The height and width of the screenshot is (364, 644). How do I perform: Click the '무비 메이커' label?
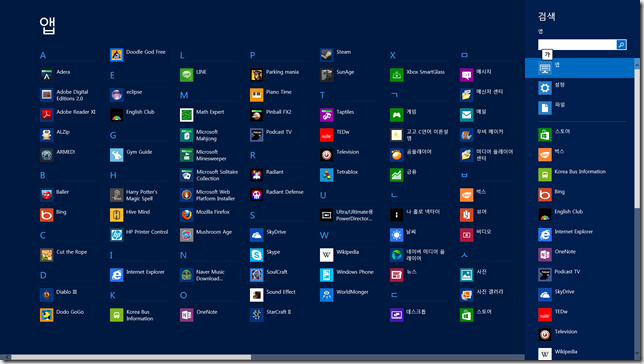(x=490, y=132)
